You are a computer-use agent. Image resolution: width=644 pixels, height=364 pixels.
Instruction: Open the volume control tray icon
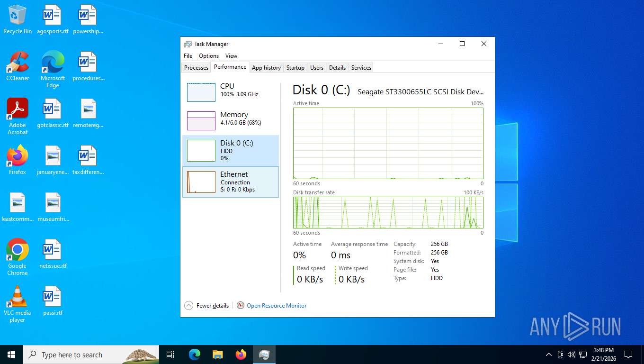coord(572,355)
